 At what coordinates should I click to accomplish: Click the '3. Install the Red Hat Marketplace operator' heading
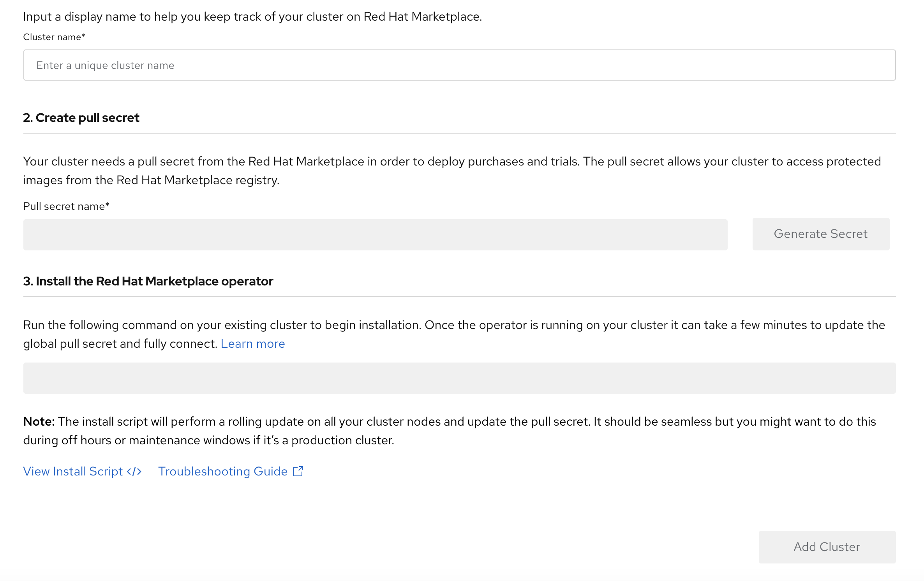point(148,281)
